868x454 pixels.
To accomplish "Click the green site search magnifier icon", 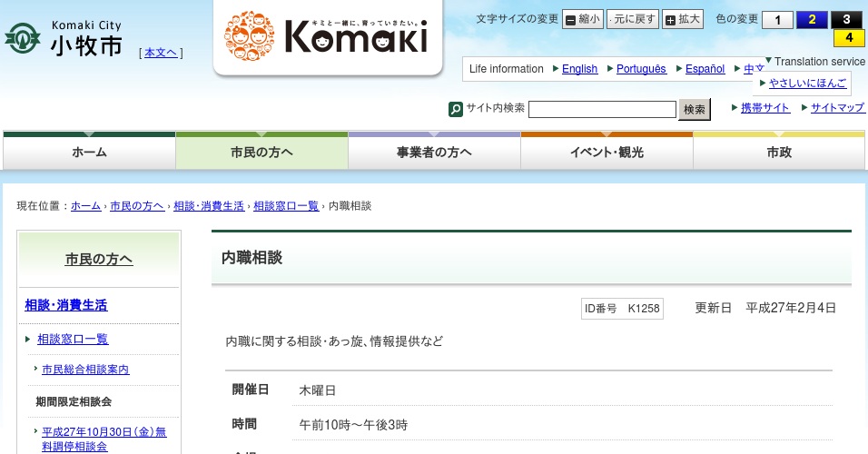I will point(456,109).
